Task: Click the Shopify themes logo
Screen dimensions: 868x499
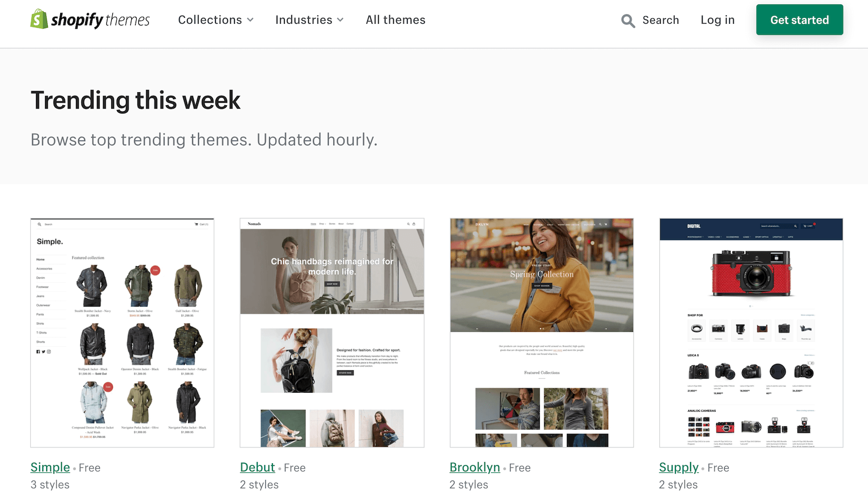Action: tap(90, 20)
